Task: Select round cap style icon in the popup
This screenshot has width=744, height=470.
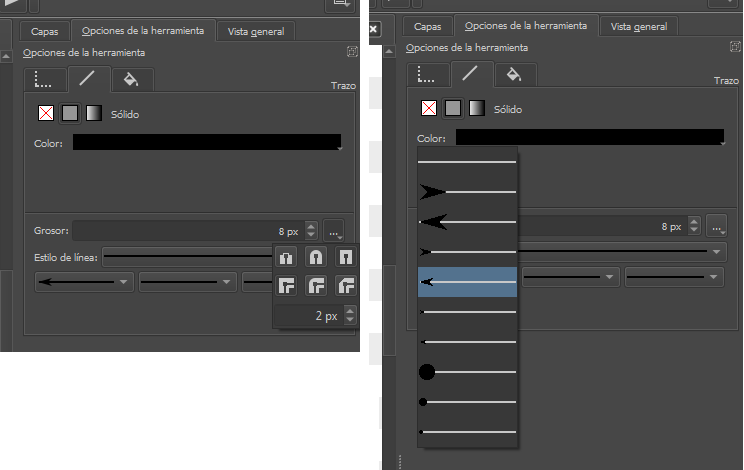Action: coord(316,258)
